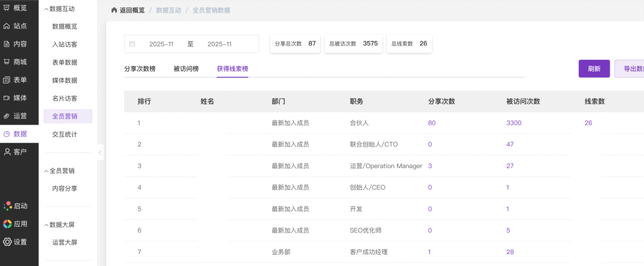The image size is (644, 266).
Task: Click the calendar icon in date range
Action: click(132, 44)
